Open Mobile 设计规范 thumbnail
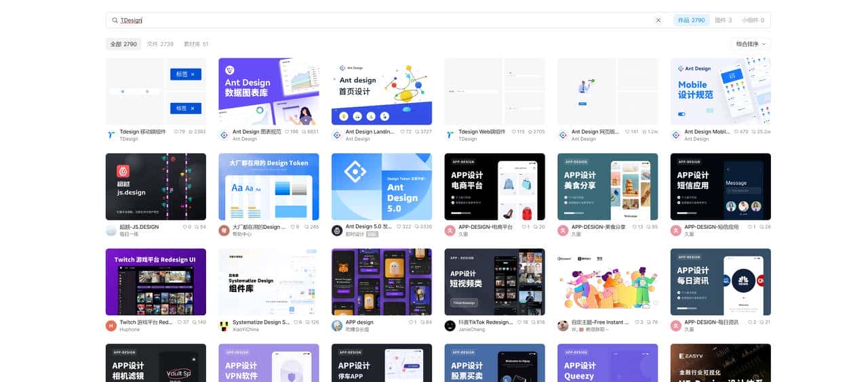 click(x=721, y=91)
